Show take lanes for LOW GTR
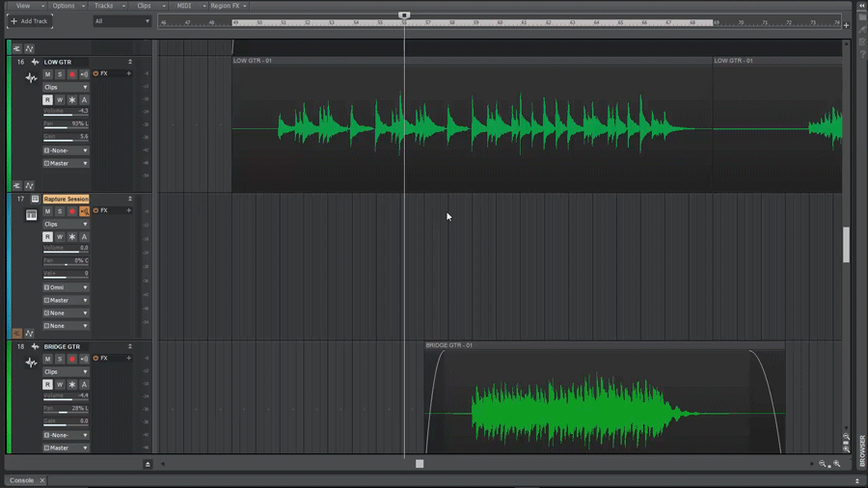This screenshot has height=488, width=868. click(16, 185)
